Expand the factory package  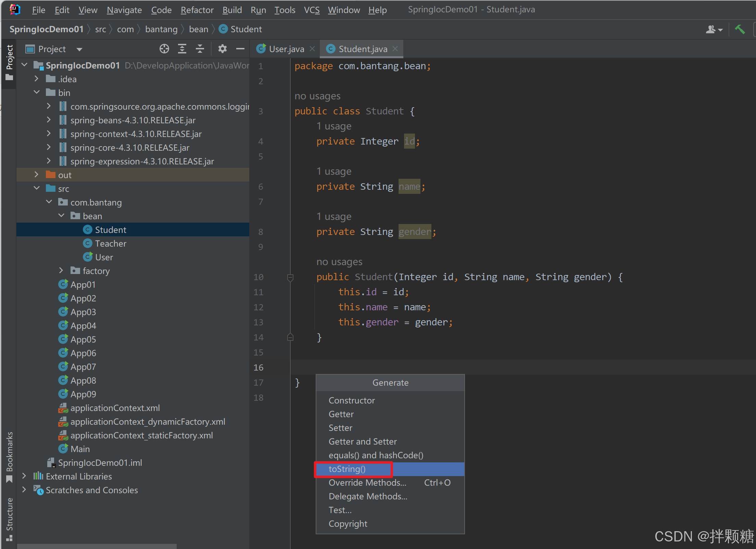pyautogui.click(x=61, y=271)
